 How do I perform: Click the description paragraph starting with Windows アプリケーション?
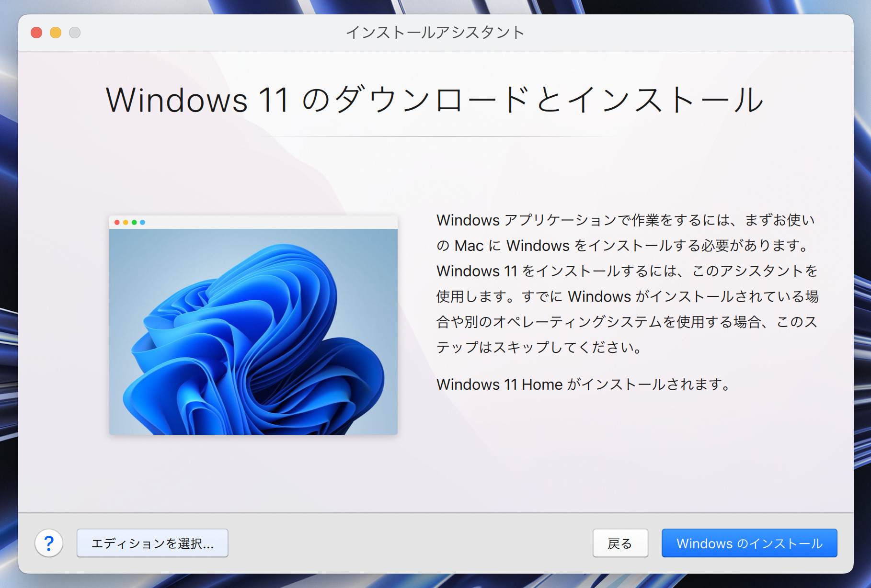627,283
